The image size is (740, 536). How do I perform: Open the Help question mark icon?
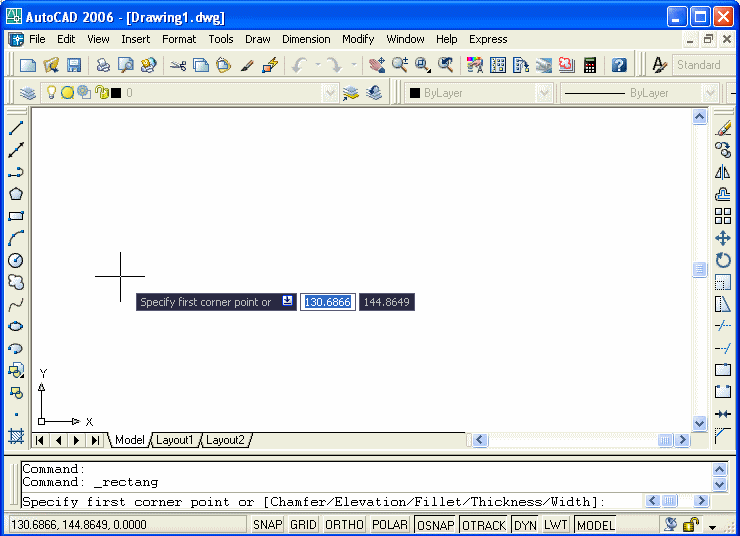(x=619, y=65)
